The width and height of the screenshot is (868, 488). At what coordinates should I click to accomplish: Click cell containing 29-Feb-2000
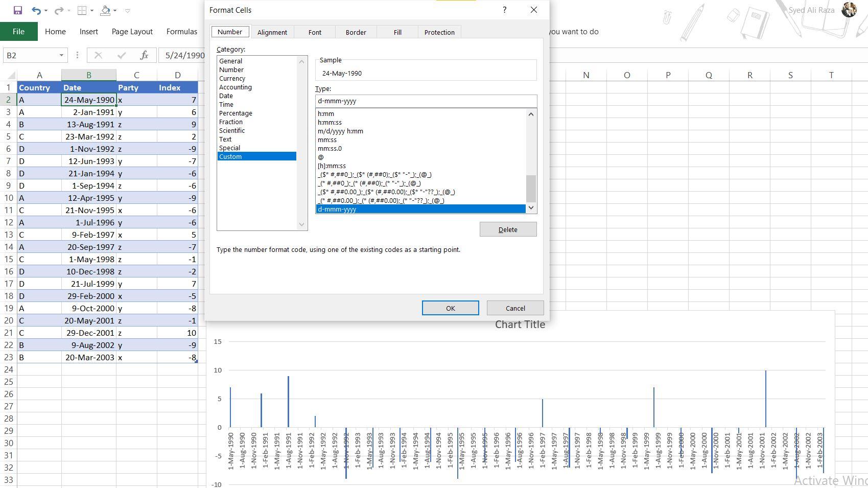89,296
